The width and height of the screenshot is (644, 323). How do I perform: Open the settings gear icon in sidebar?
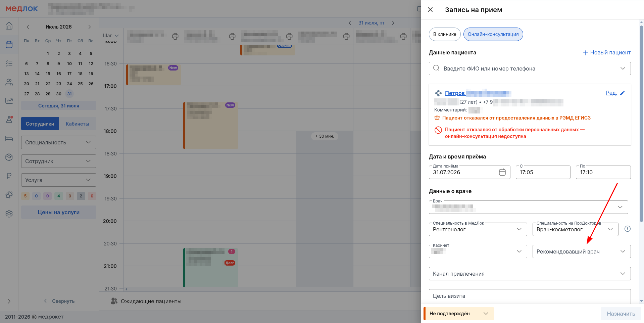tap(9, 214)
